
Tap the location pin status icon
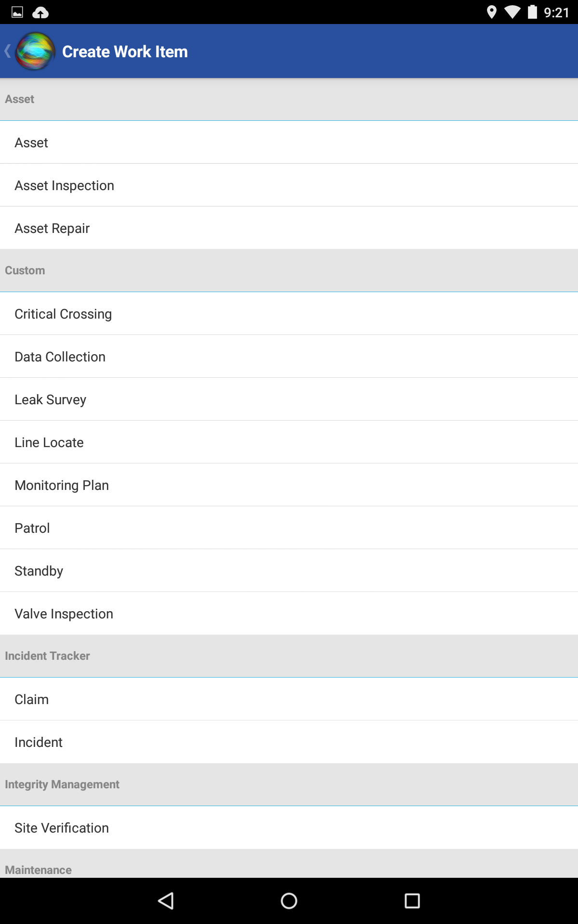(491, 12)
